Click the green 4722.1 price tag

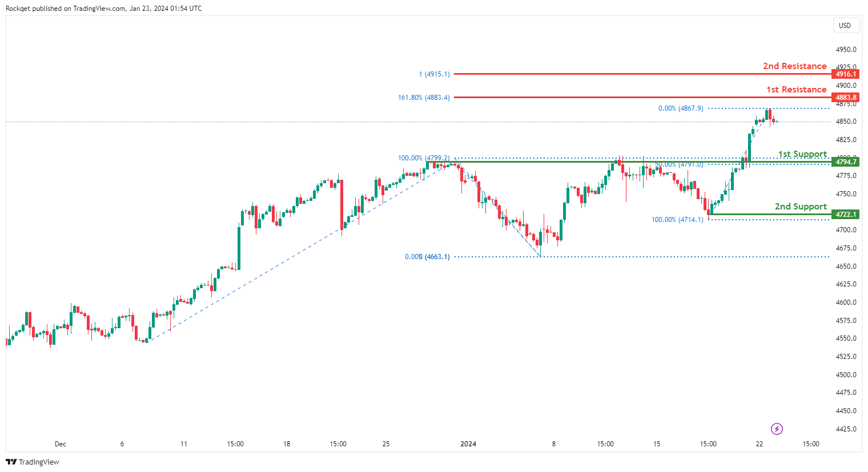click(845, 215)
